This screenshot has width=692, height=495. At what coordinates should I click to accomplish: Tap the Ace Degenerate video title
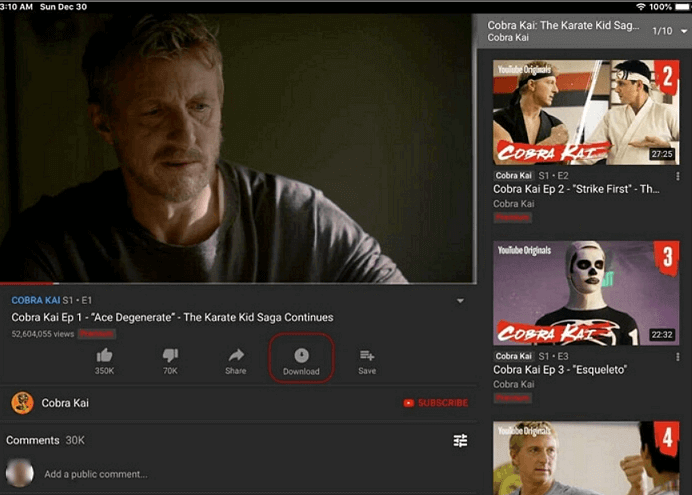point(172,317)
